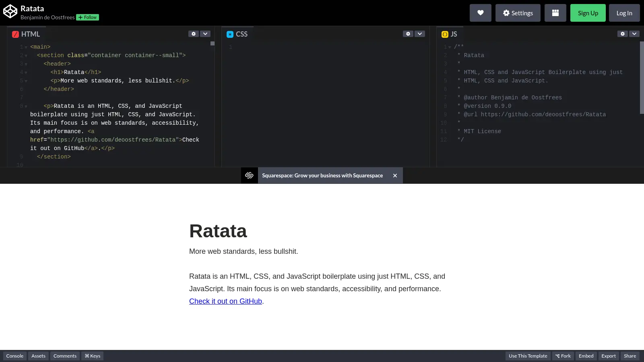Viewport: 644px width, 362px height.
Task: Fold the JS comment block on line 1
Action: (450, 47)
